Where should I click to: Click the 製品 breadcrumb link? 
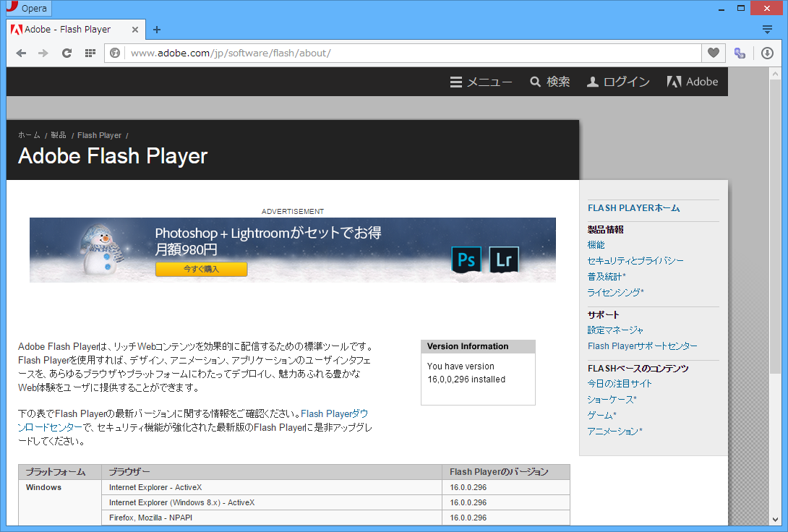tap(59, 135)
